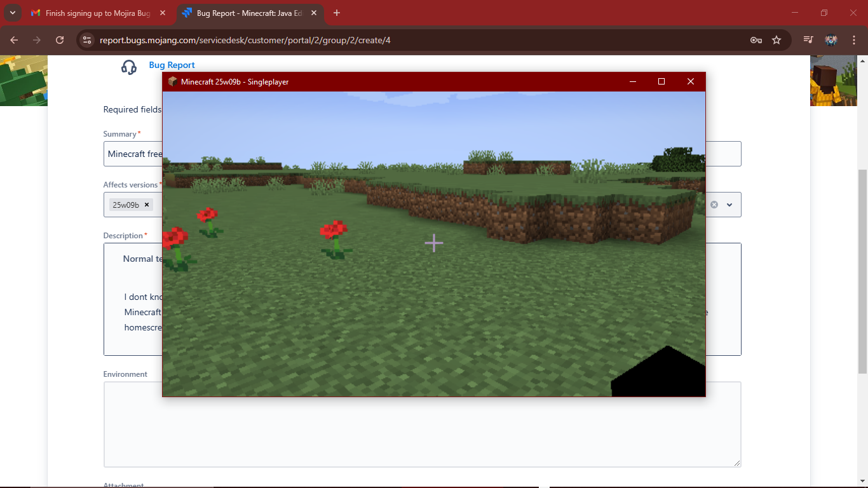This screenshot has height=488, width=868.
Task: Close the Gmail 'Finish signing up' tab
Action: click(x=163, y=13)
